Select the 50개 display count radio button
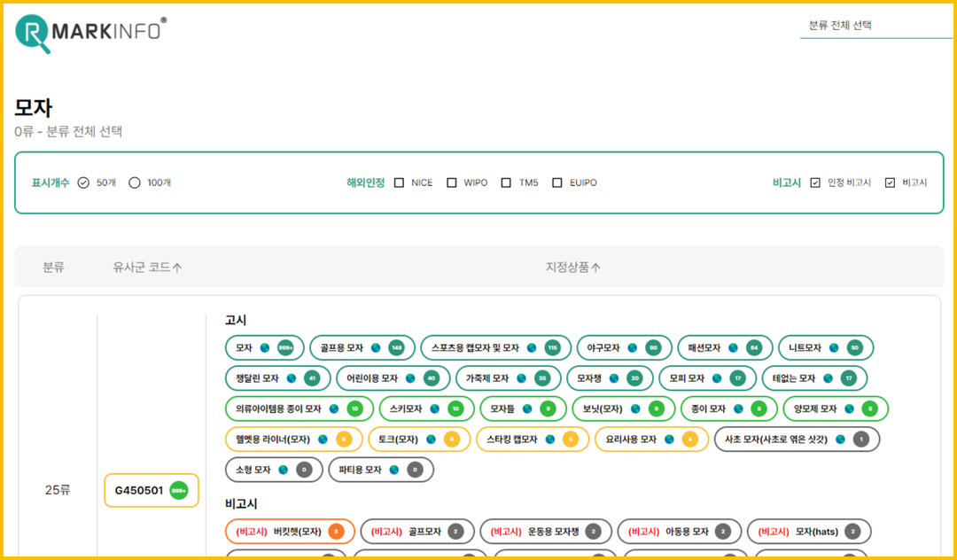This screenshot has width=957, height=560. (84, 183)
